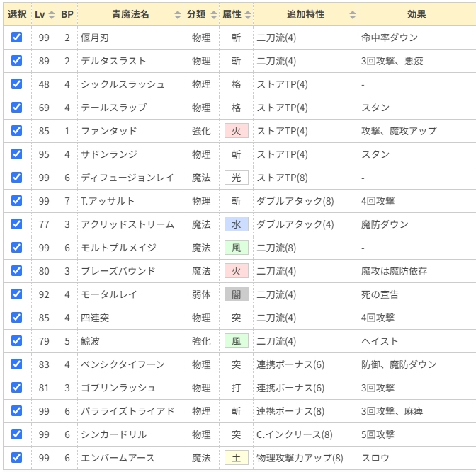The image size is (476, 472).
Task: Toggle the 四連突 row checkbox
Action: click(x=17, y=317)
